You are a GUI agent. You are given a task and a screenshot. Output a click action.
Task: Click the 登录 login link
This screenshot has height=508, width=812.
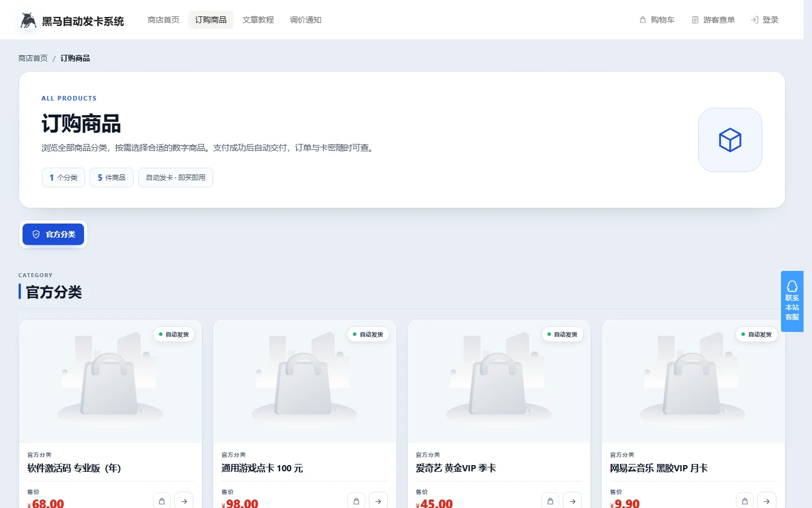[765, 20]
